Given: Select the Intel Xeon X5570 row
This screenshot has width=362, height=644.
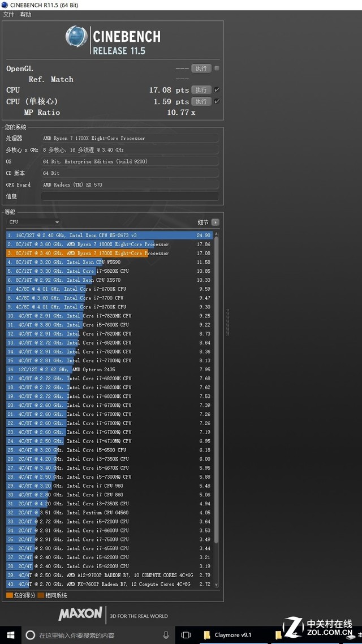Looking at the screenshot, I should [110, 280].
